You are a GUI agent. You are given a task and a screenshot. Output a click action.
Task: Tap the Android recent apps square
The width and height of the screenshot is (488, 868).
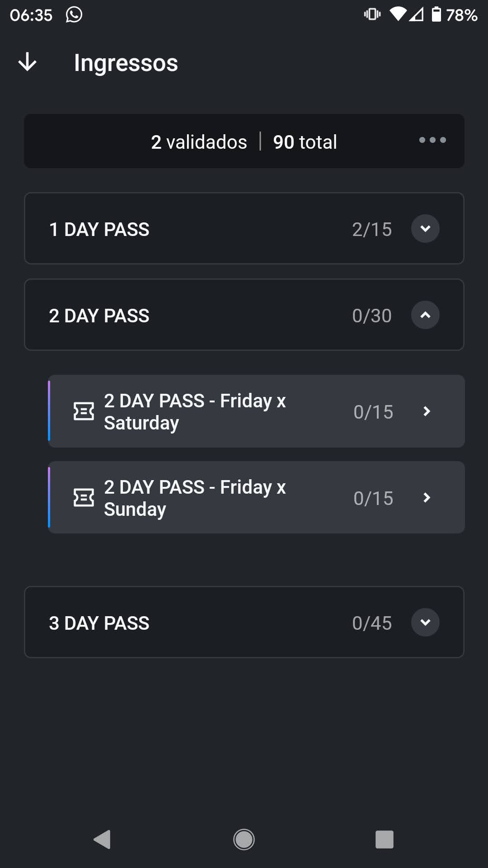click(385, 840)
